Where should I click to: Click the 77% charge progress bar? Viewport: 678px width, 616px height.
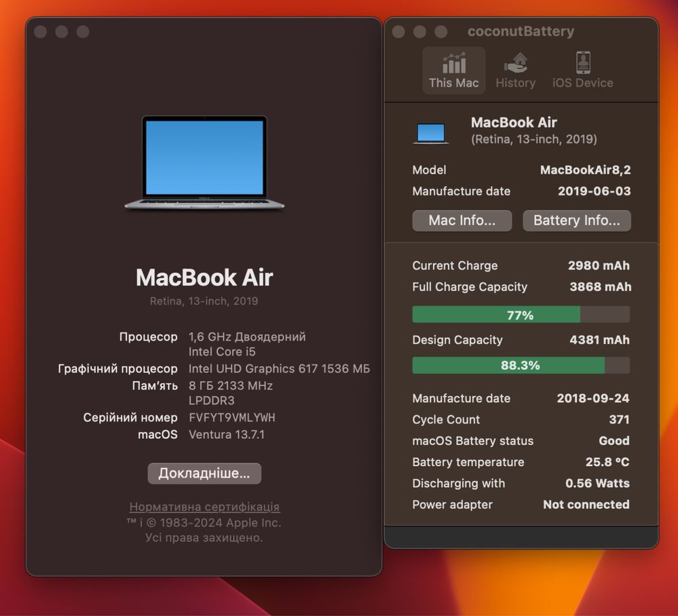pyautogui.click(x=521, y=315)
